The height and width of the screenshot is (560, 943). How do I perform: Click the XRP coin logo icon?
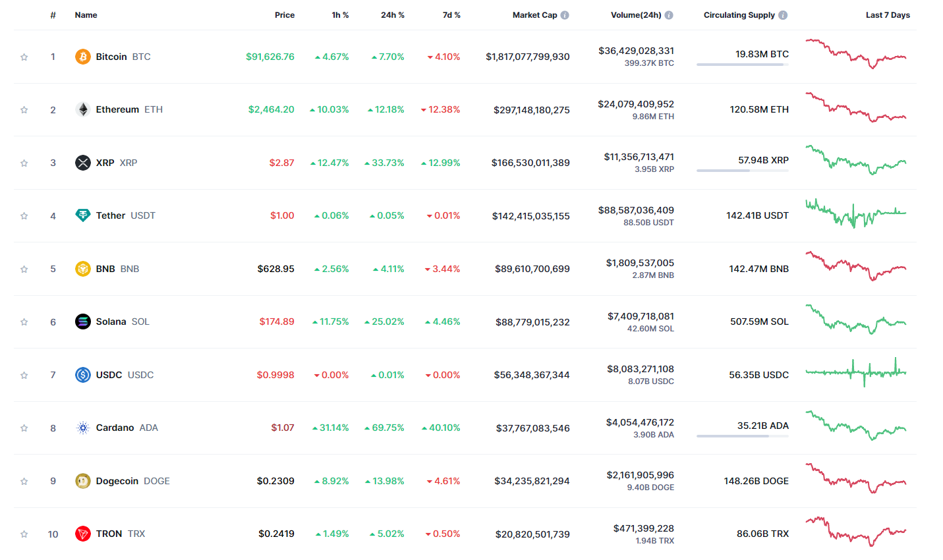[82, 163]
